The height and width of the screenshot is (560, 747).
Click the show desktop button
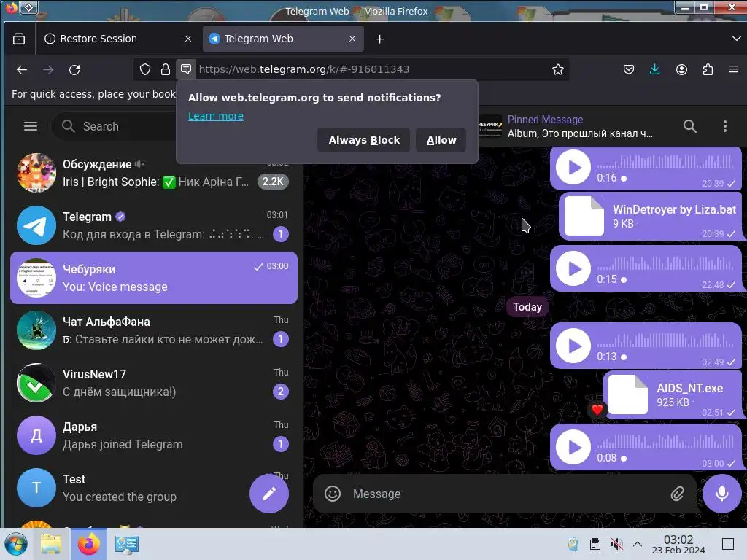point(728,544)
